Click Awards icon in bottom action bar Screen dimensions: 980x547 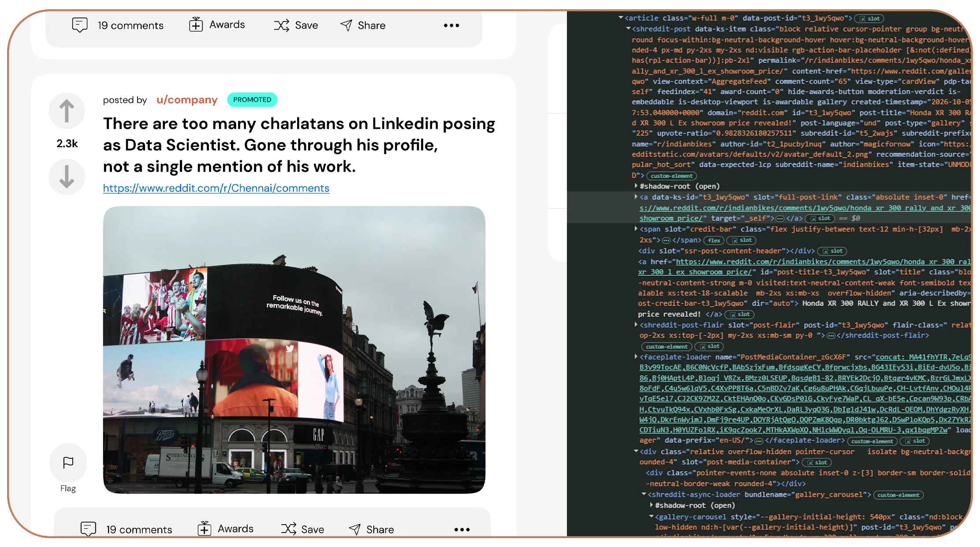205,528
